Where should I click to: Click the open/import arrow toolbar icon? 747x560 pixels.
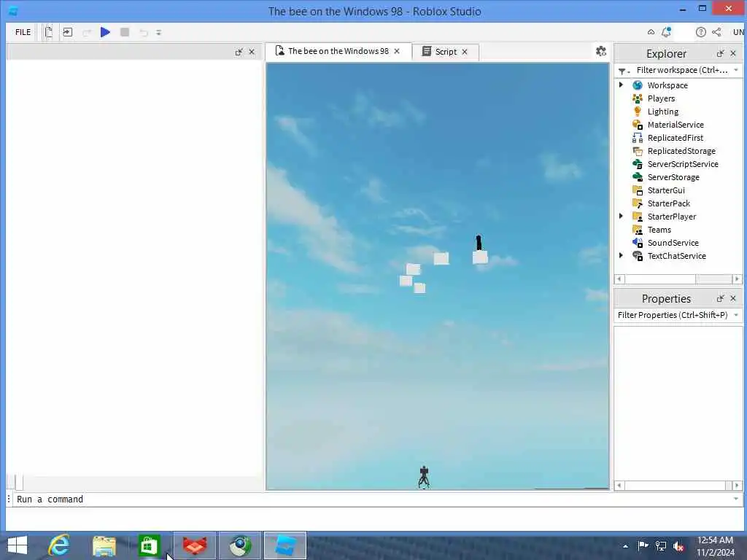click(68, 32)
